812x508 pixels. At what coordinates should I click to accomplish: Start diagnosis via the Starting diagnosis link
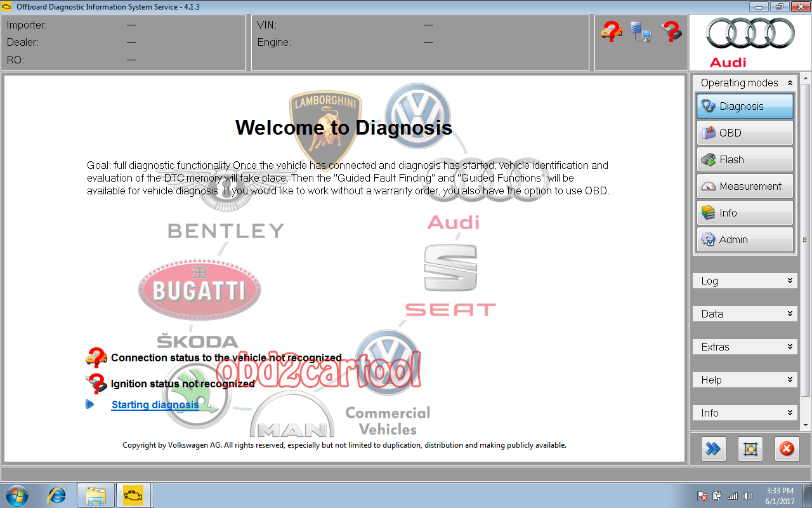click(x=155, y=404)
